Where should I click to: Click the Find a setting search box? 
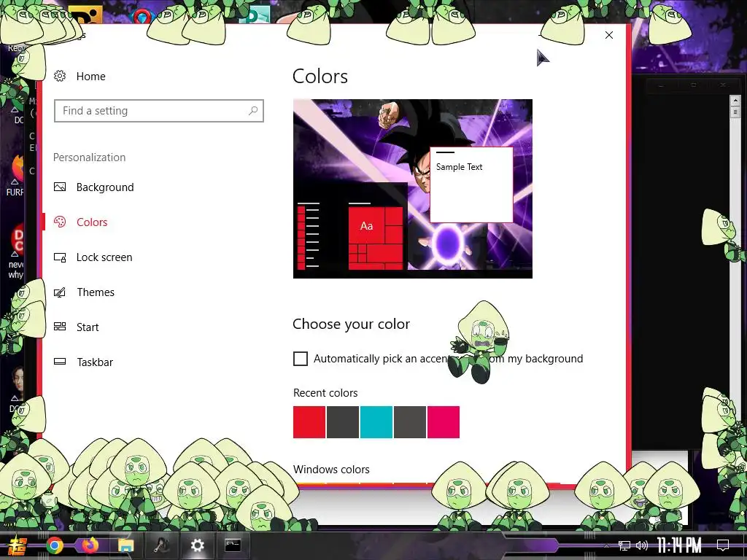point(158,111)
